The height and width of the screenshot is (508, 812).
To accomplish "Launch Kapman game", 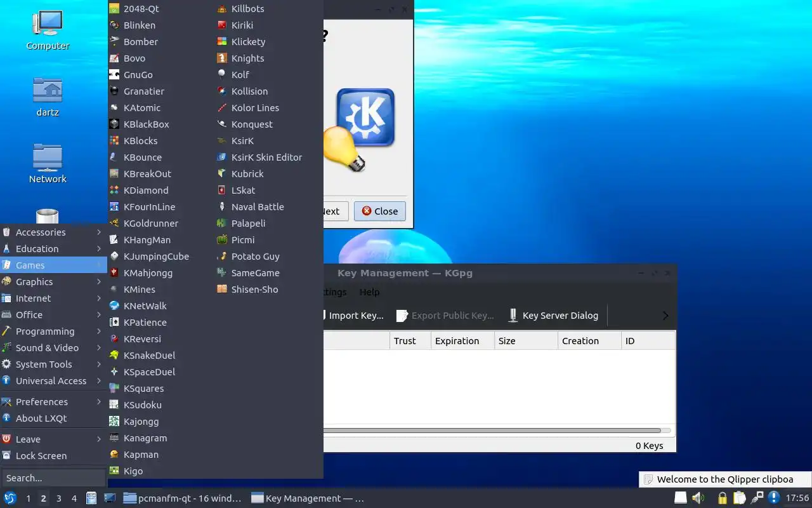I will 162,455.
